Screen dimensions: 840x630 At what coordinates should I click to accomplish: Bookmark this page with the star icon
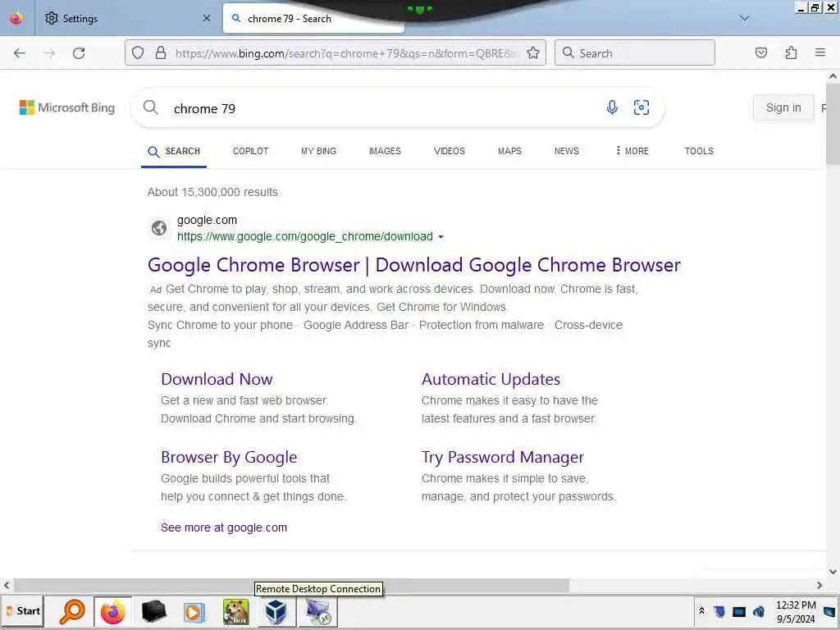[532, 53]
